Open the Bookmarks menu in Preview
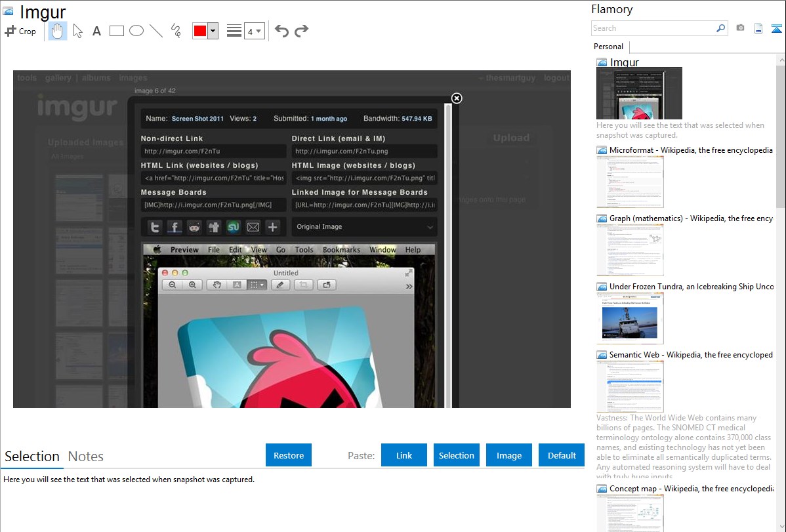This screenshot has width=786, height=532. click(341, 250)
